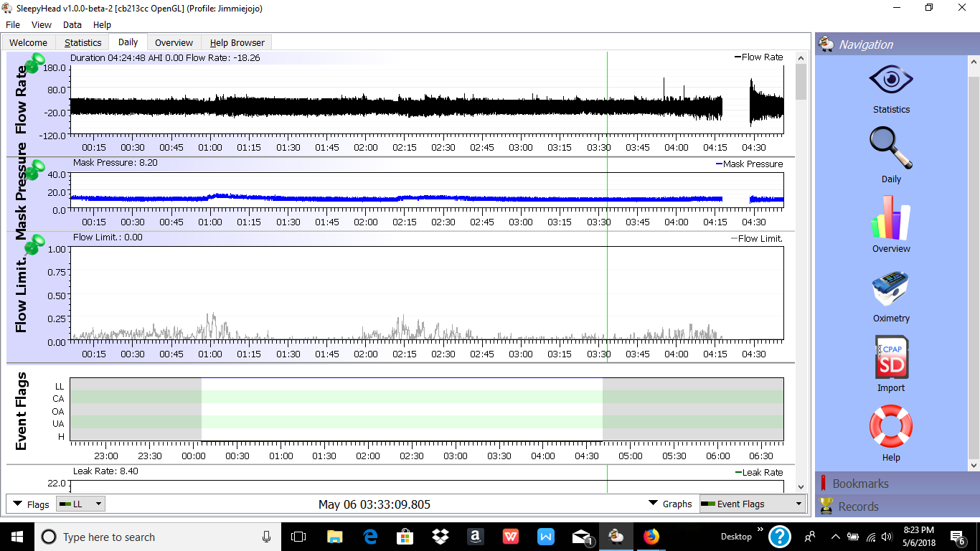Open the Bookmarks panel
980x551 pixels.
tap(891, 484)
